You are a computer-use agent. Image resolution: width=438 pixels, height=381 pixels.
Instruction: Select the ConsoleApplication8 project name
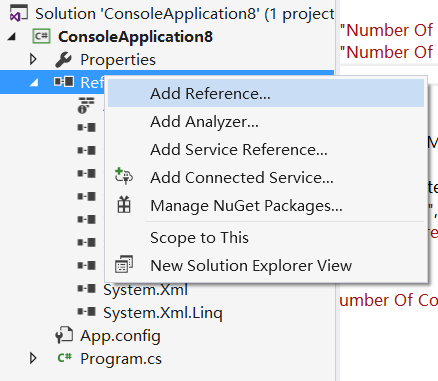pos(135,37)
